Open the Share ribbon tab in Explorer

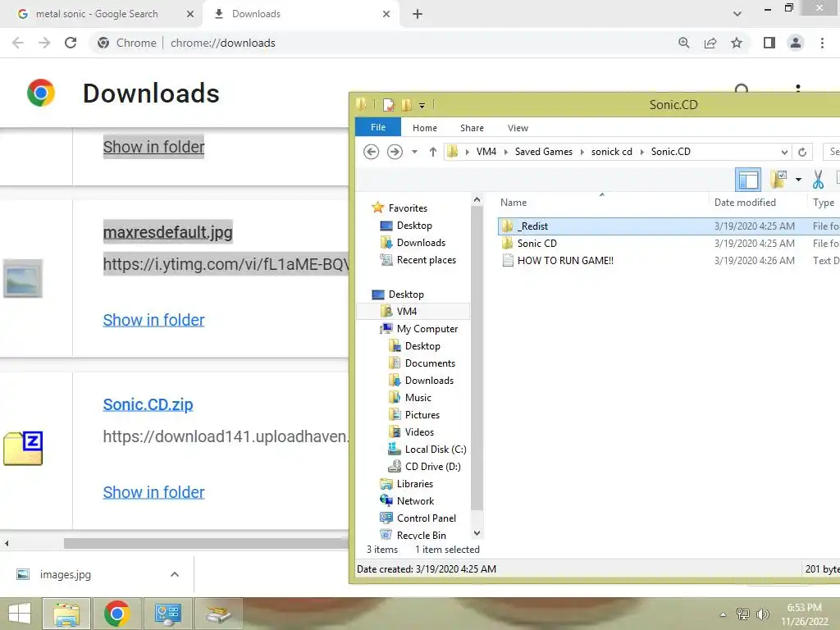472,128
